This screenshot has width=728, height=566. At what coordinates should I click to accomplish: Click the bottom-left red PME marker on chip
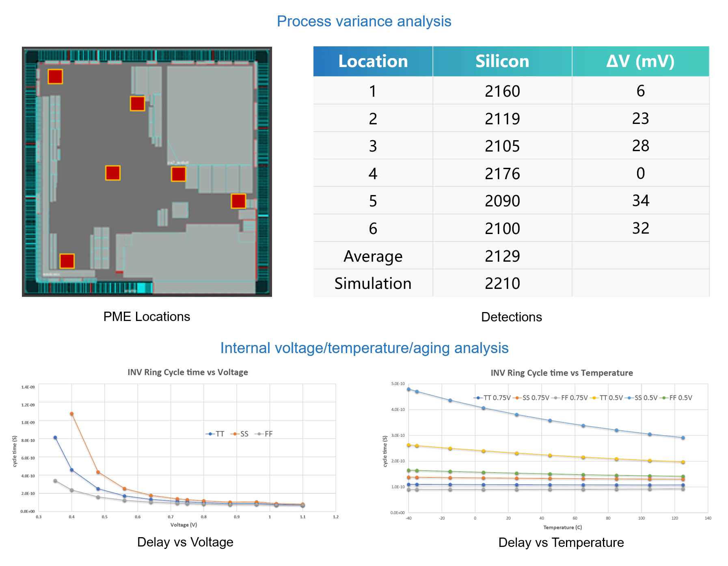[67, 261]
